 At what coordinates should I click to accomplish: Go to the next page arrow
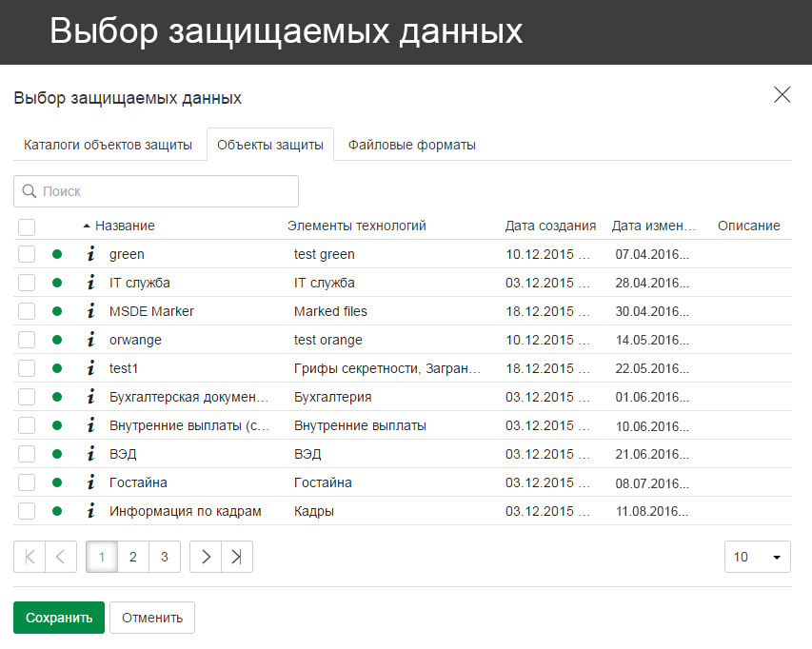206,558
